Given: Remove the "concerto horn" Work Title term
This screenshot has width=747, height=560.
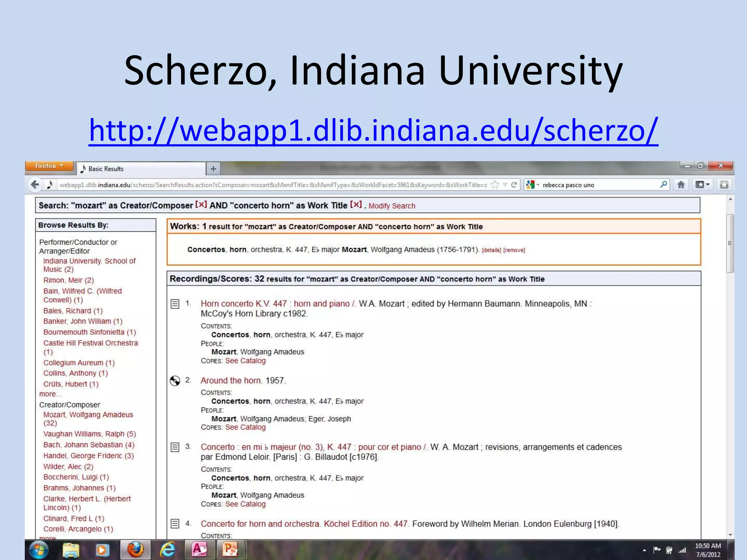Looking at the screenshot, I should pyautogui.click(x=356, y=205).
